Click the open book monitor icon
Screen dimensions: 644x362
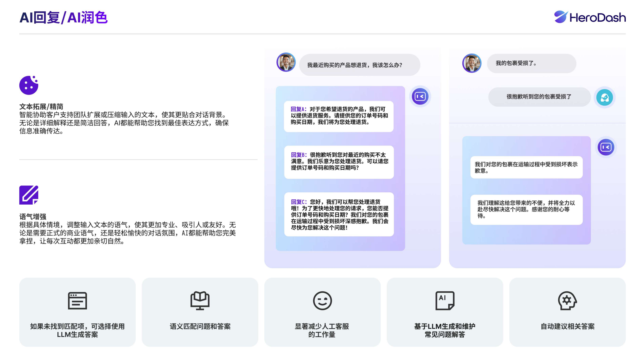(x=200, y=301)
